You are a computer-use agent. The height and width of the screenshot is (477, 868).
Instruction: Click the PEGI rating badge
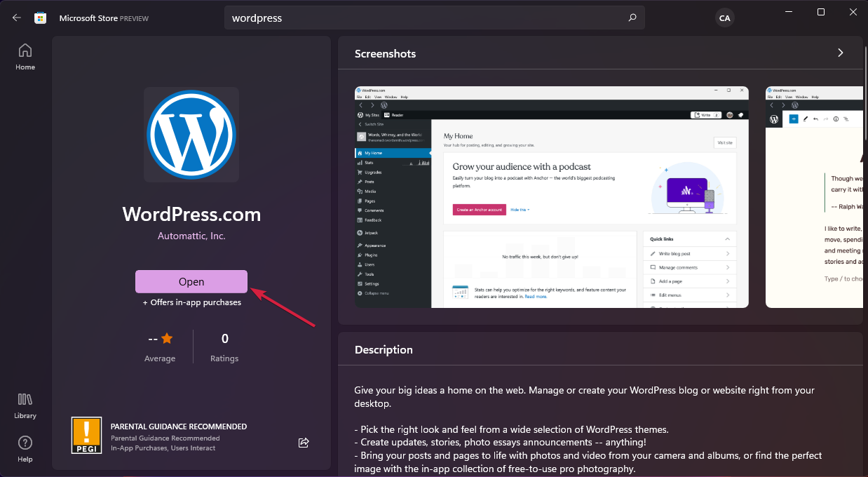tap(86, 435)
